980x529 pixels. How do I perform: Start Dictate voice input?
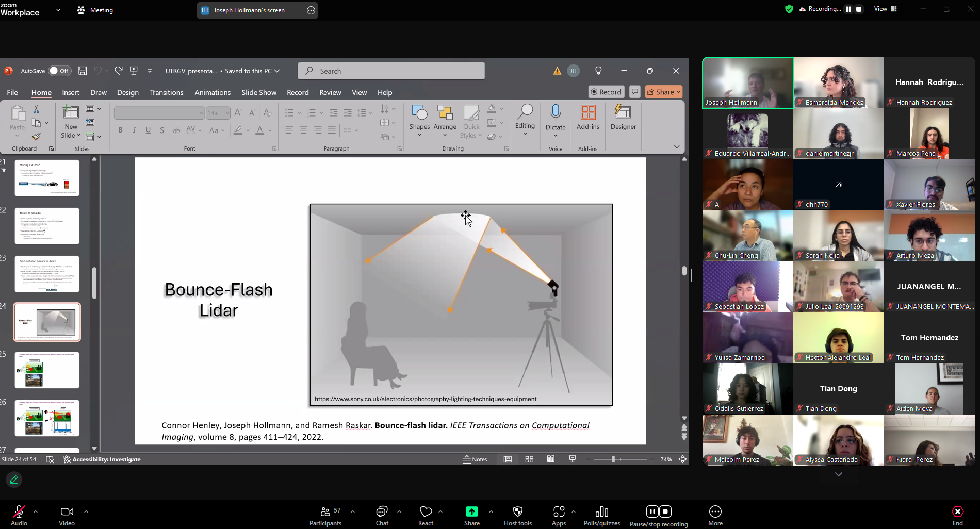(x=555, y=113)
